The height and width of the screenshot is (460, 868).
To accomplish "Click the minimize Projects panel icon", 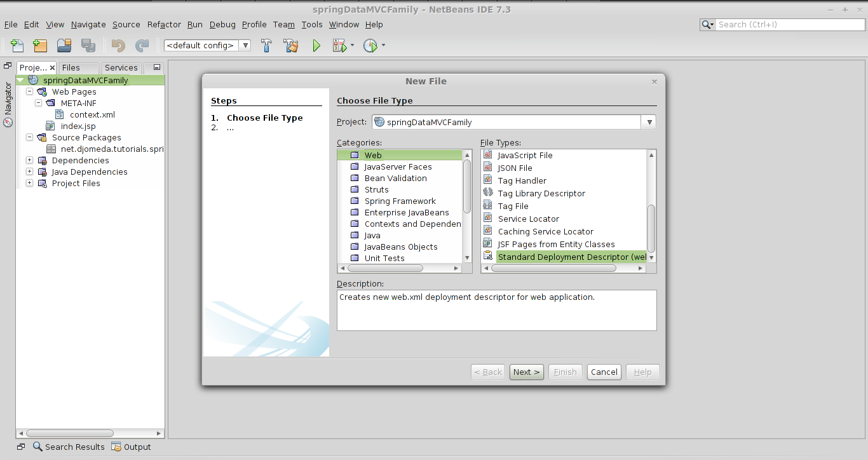I will (x=157, y=67).
